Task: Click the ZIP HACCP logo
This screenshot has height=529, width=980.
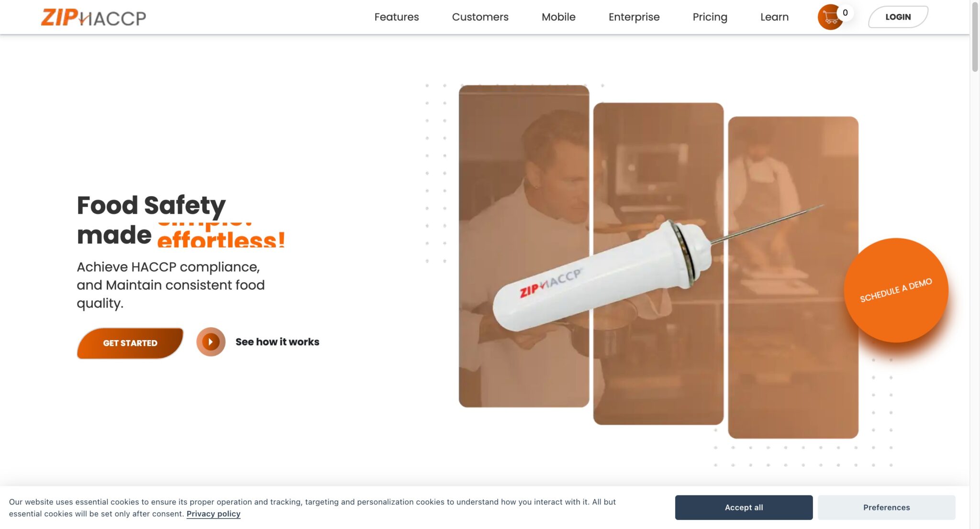Action: pos(93,17)
